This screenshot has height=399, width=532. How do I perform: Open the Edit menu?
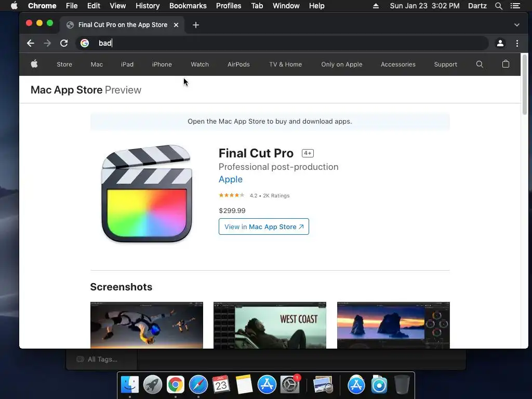tap(94, 6)
